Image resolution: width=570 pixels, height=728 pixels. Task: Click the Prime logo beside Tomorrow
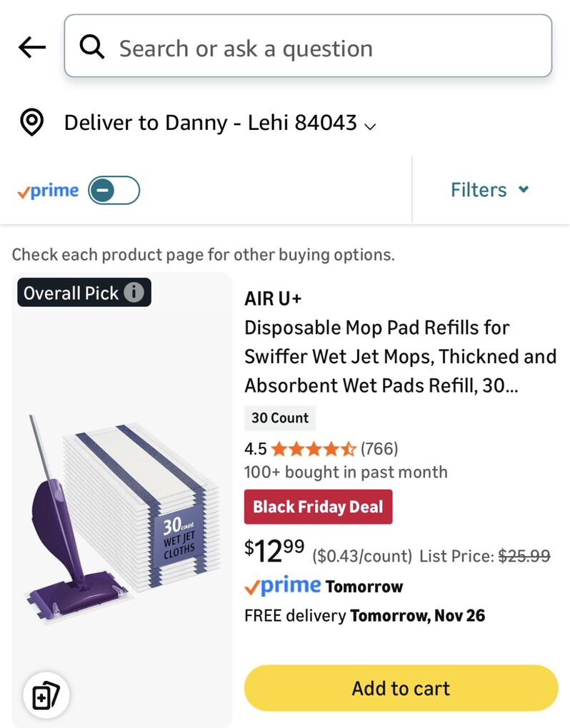pyautogui.click(x=283, y=587)
